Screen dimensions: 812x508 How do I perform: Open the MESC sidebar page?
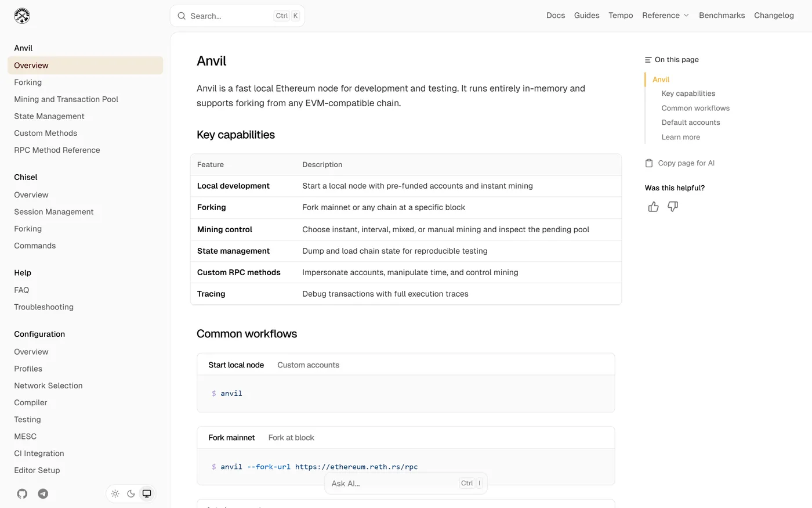(x=85, y=437)
